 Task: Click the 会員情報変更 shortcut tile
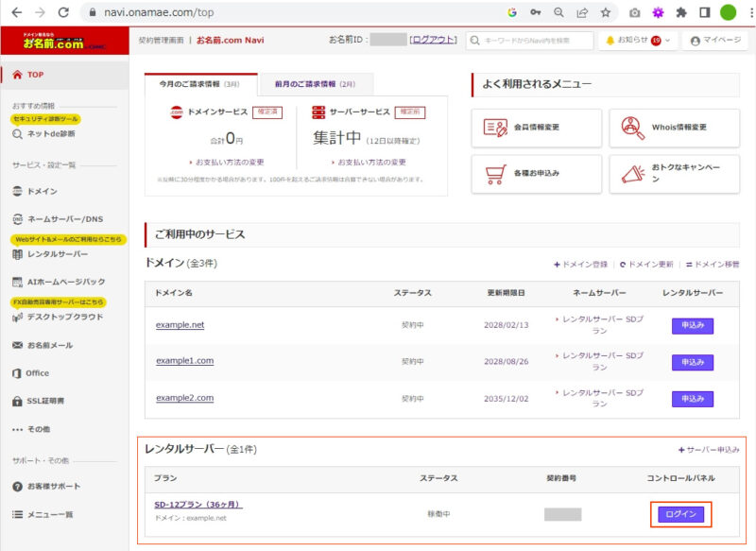pos(536,128)
